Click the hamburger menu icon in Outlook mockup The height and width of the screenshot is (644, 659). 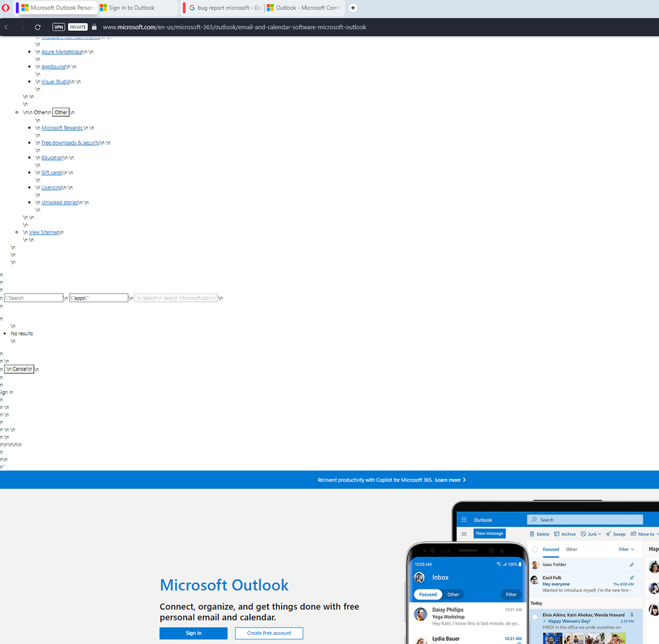(x=464, y=534)
